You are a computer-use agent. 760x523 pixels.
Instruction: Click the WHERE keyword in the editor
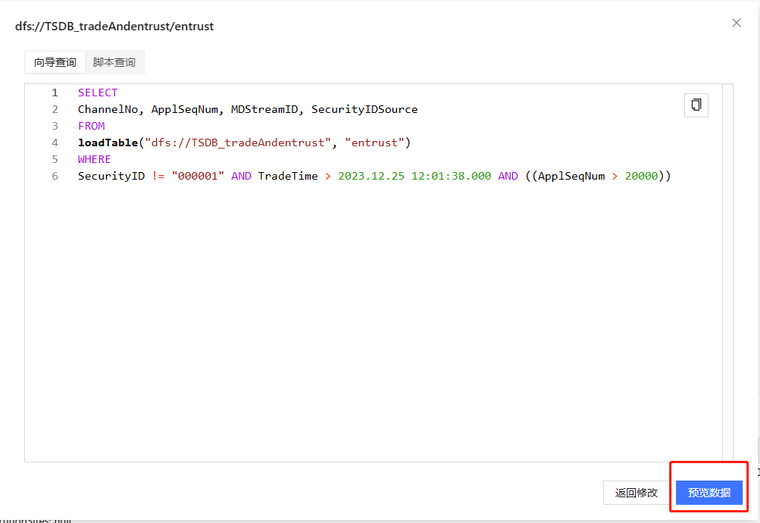click(x=94, y=159)
